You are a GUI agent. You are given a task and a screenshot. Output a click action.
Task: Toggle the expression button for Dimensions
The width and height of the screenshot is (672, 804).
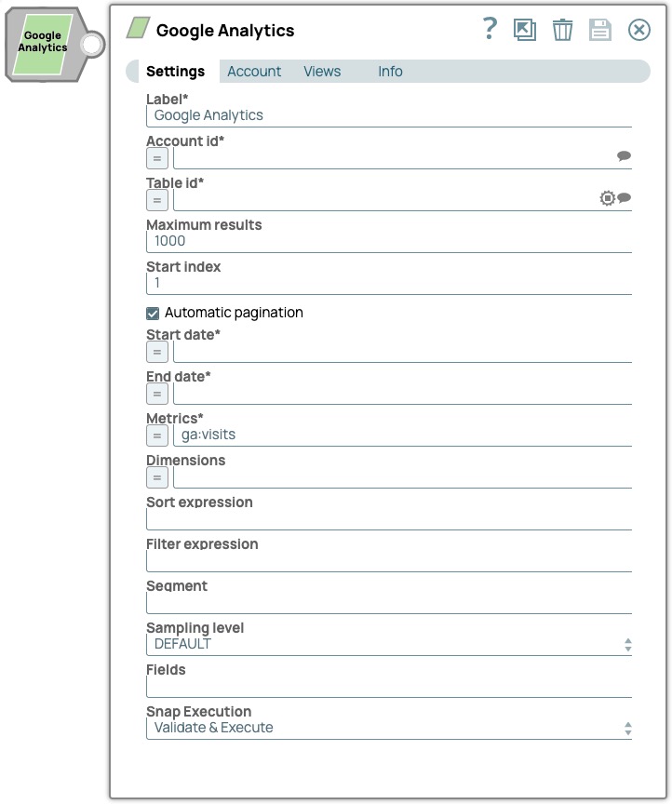pos(156,476)
